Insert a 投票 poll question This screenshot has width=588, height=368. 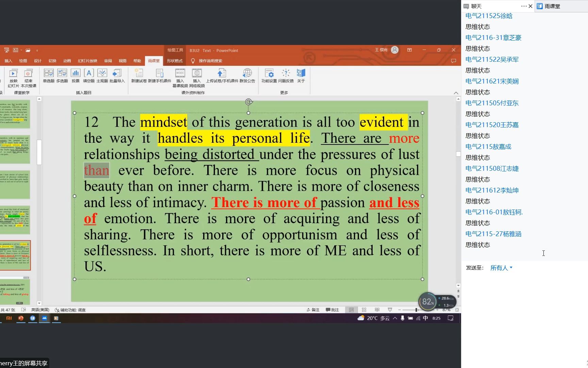click(76, 76)
